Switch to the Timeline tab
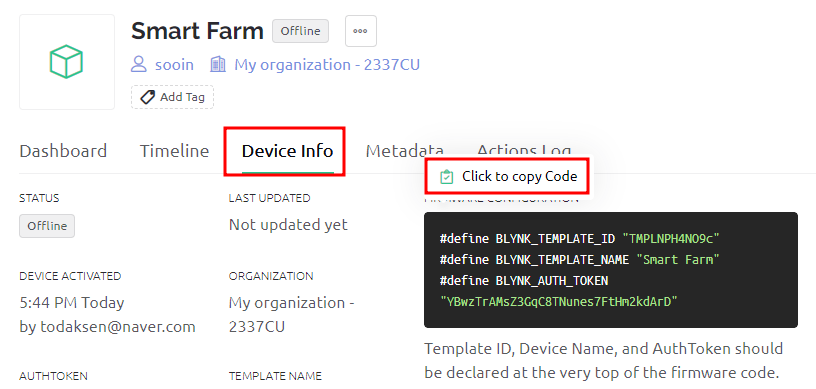The height and width of the screenshot is (389, 816). (174, 151)
